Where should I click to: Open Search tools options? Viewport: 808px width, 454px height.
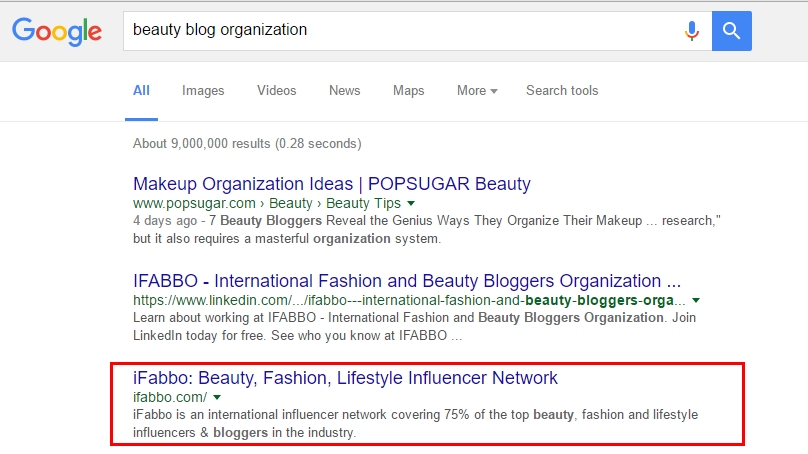tap(562, 91)
